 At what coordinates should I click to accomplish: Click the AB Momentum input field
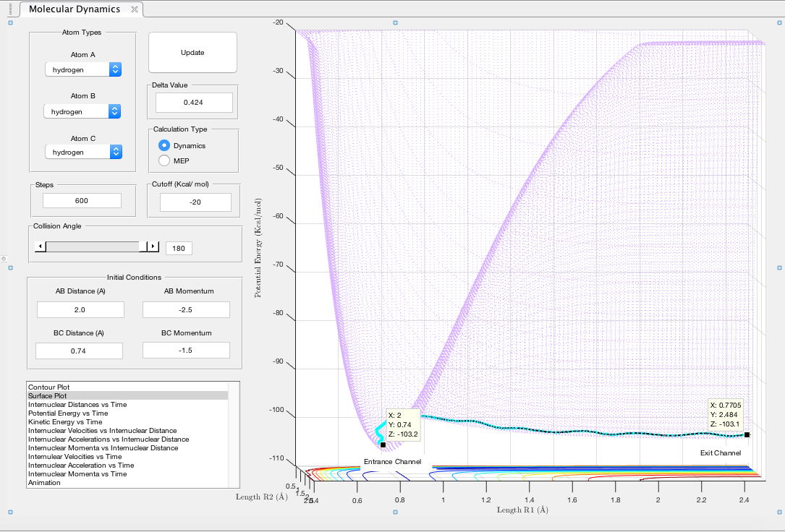click(x=186, y=309)
